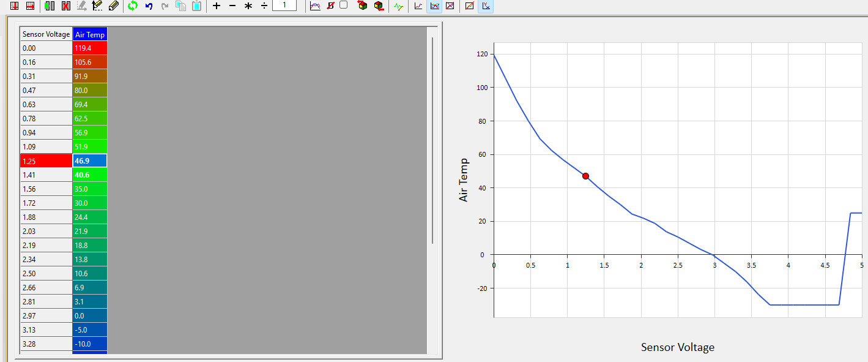This screenshot has width=868, height=362.
Task: Click the copy pages icon
Action: (x=180, y=6)
